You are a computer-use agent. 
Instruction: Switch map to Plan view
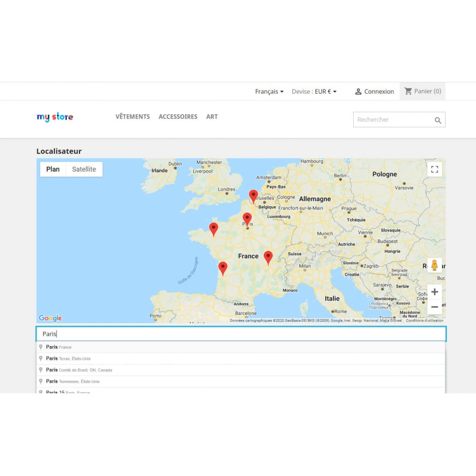coord(53,169)
